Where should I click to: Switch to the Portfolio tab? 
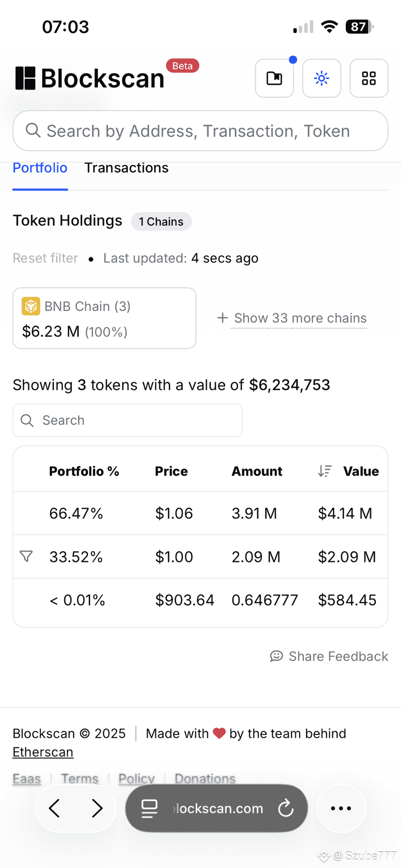(x=40, y=168)
